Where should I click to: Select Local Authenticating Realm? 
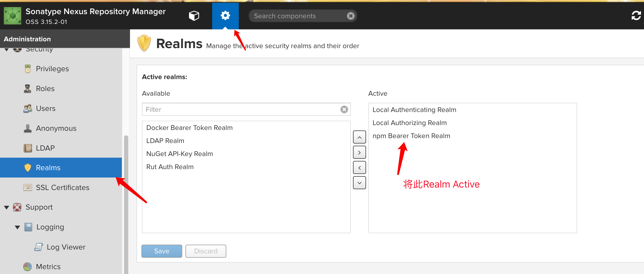point(414,110)
